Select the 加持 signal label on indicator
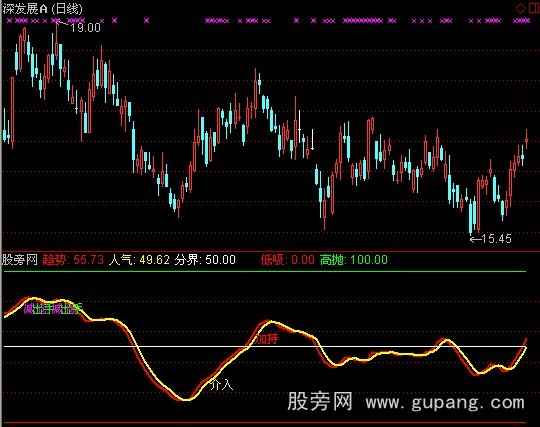 [267, 339]
